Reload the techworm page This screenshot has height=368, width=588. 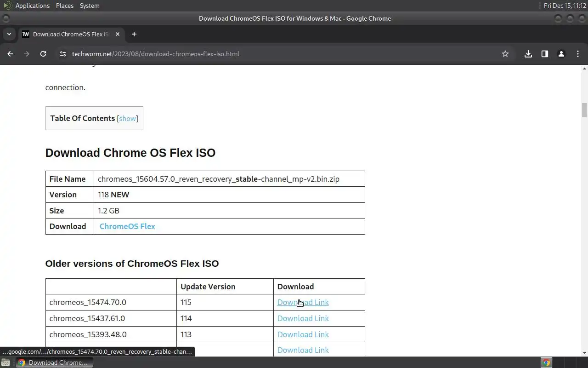click(43, 54)
